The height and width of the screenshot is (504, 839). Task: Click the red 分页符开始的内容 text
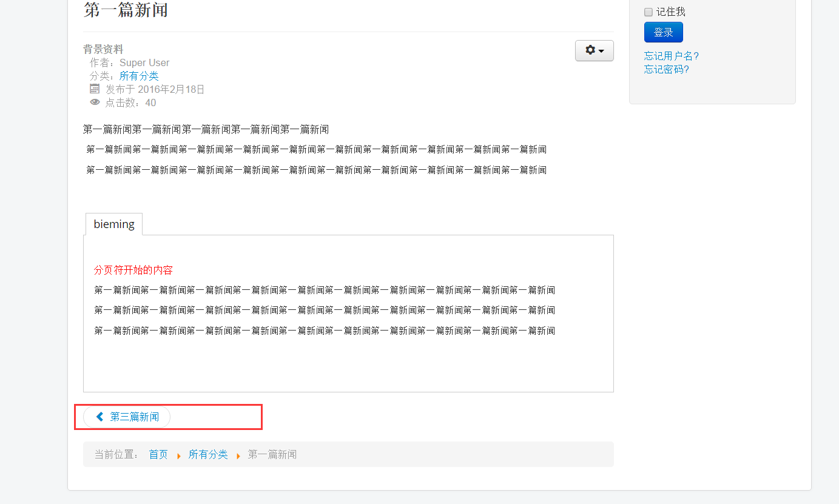click(133, 270)
